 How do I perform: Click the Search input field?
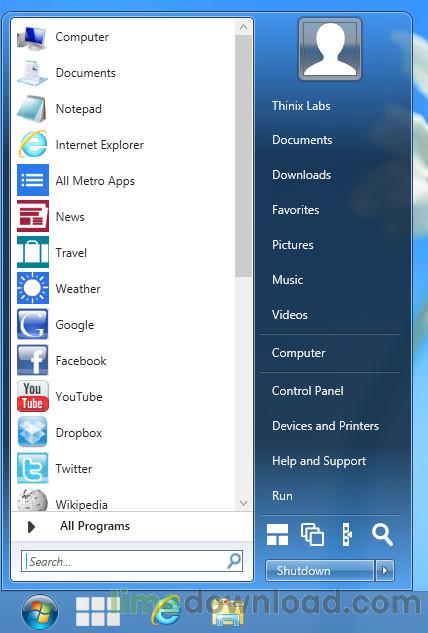pos(132,561)
